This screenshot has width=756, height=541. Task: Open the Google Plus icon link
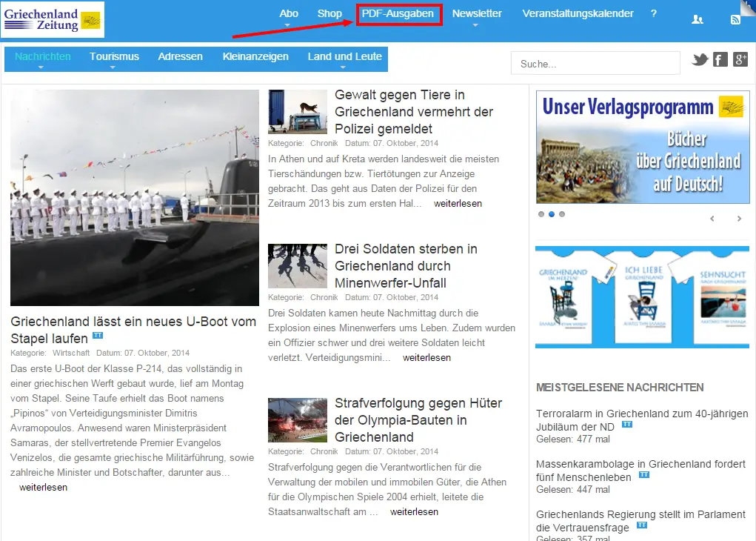point(740,60)
